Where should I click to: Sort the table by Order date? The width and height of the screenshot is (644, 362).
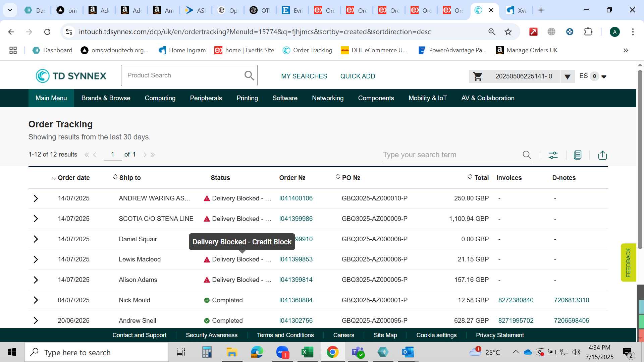coord(71,178)
